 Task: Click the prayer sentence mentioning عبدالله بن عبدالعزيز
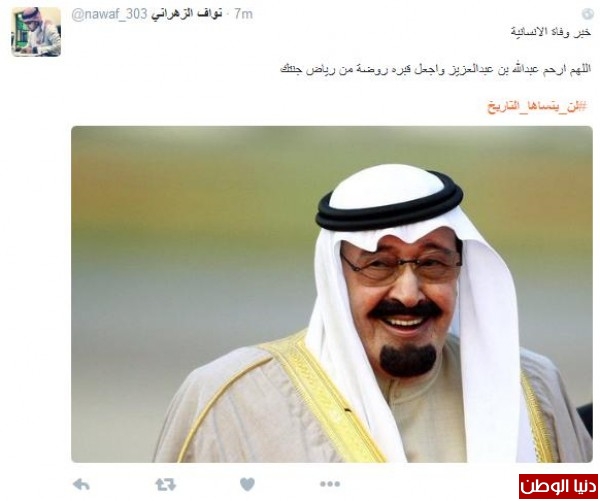click(436, 69)
